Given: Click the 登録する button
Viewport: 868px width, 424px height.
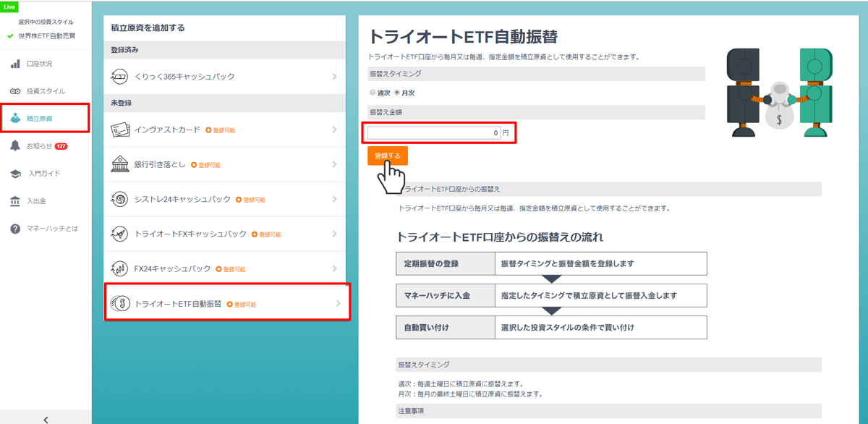Looking at the screenshot, I should pos(388,156).
